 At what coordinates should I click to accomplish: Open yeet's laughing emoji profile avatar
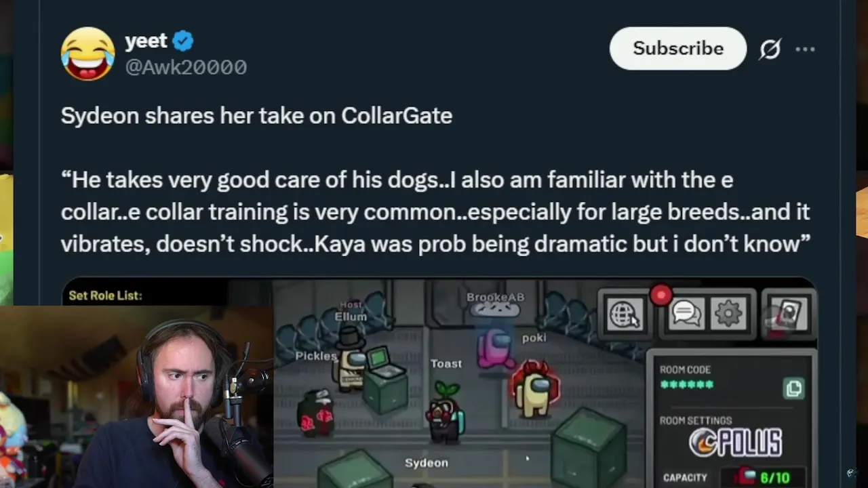(87, 54)
